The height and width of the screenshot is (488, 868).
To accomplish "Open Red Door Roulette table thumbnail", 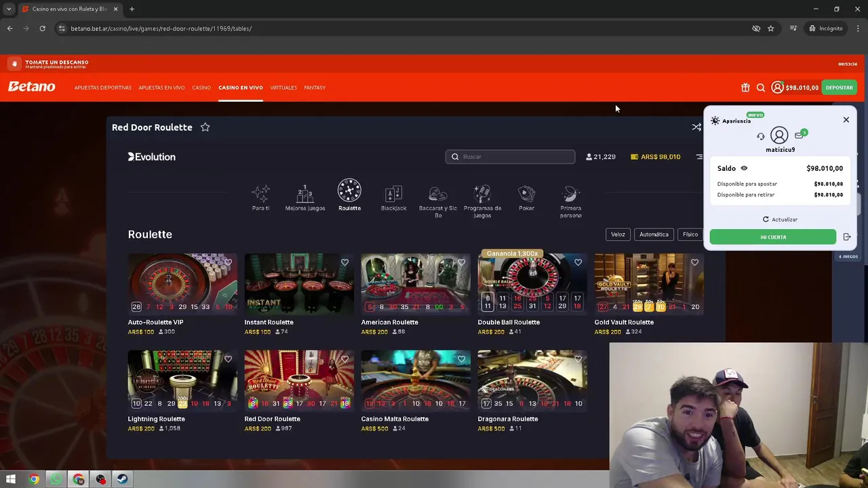I will tap(299, 381).
